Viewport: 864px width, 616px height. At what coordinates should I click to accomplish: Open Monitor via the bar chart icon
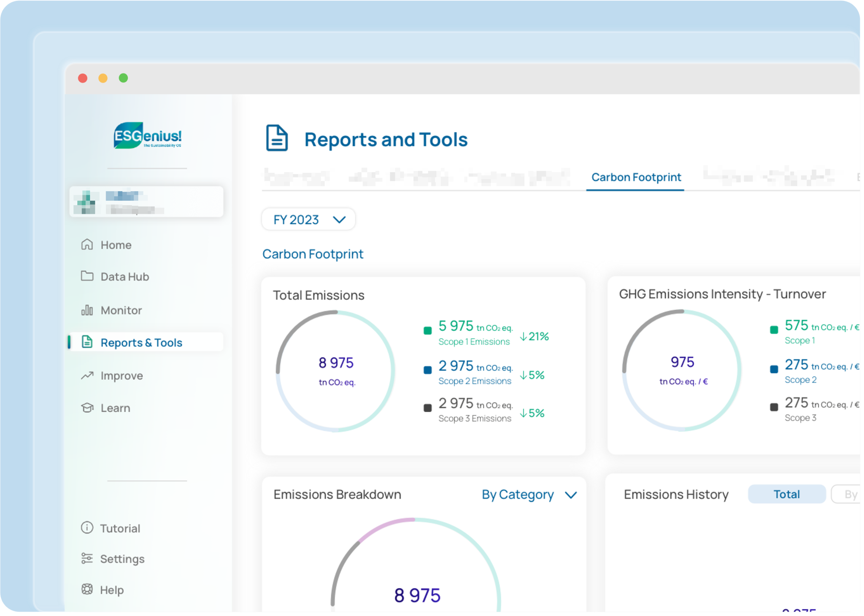[87, 310]
